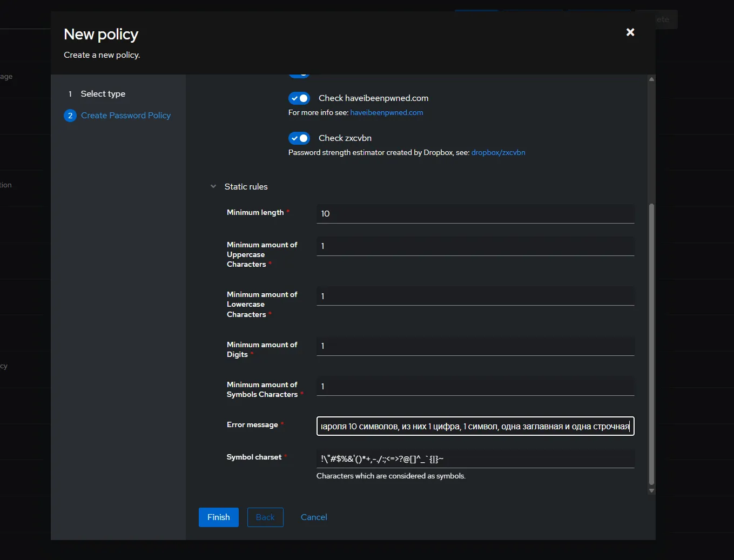Focus the Minimum length field
The height and width of the screenshot is (560, 734).
pyautogui.click(x=475, y=214)
